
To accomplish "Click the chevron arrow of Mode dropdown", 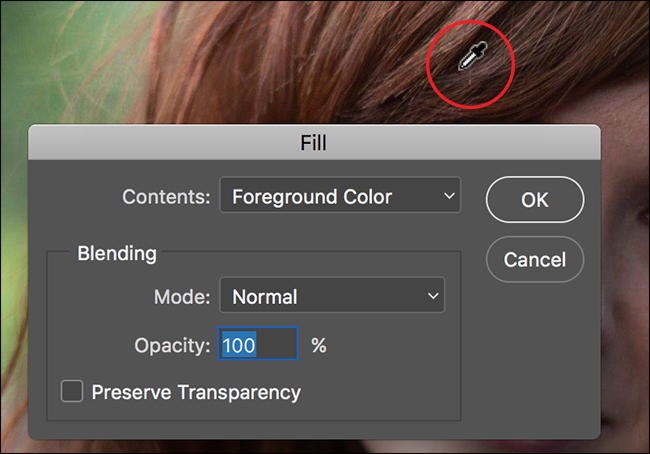I will click(x=433, y=296).
